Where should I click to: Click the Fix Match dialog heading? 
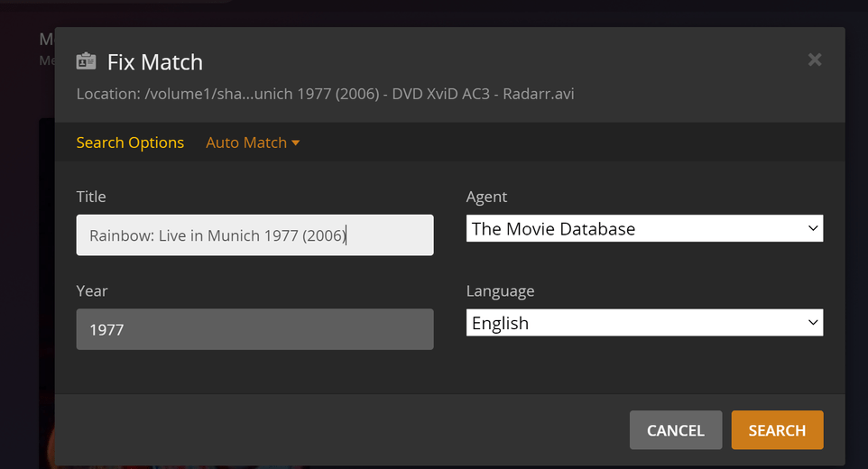pyautogui.click(x=155, y=61)
